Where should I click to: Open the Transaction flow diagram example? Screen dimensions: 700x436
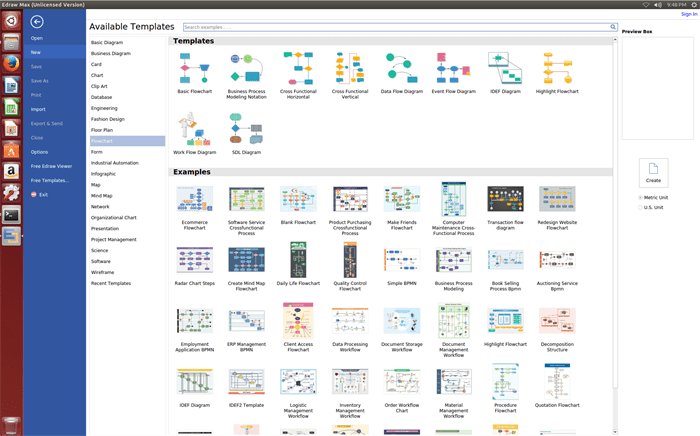(x=505, y=199)
